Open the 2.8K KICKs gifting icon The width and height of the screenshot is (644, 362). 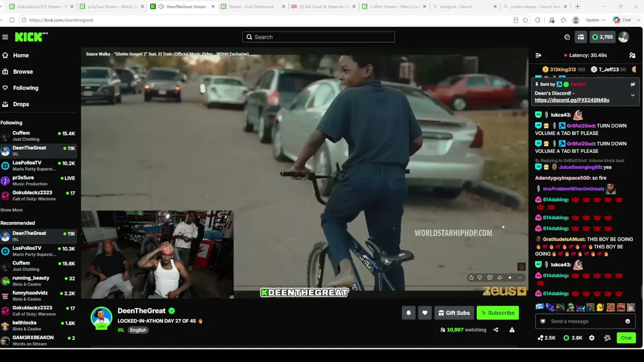[573, 338]
